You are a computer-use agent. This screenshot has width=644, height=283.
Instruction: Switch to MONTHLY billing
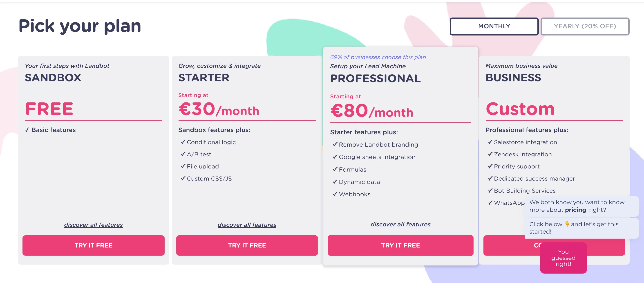point(494,26)
